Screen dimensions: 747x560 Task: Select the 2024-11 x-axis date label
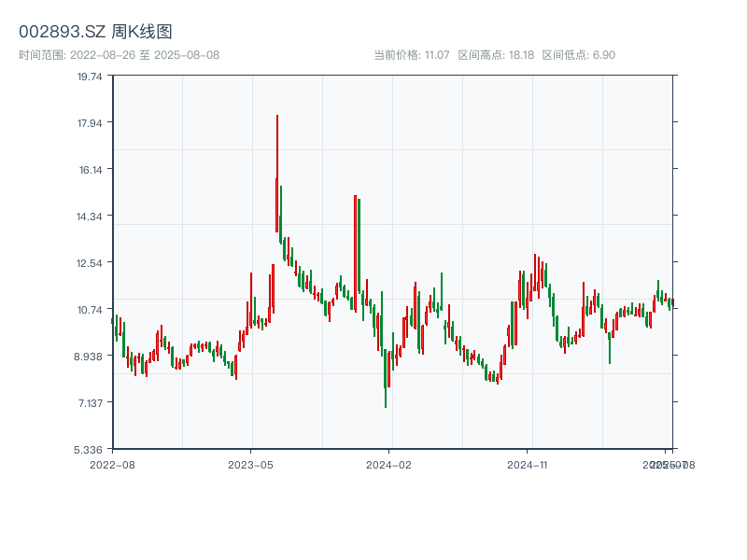529,464
